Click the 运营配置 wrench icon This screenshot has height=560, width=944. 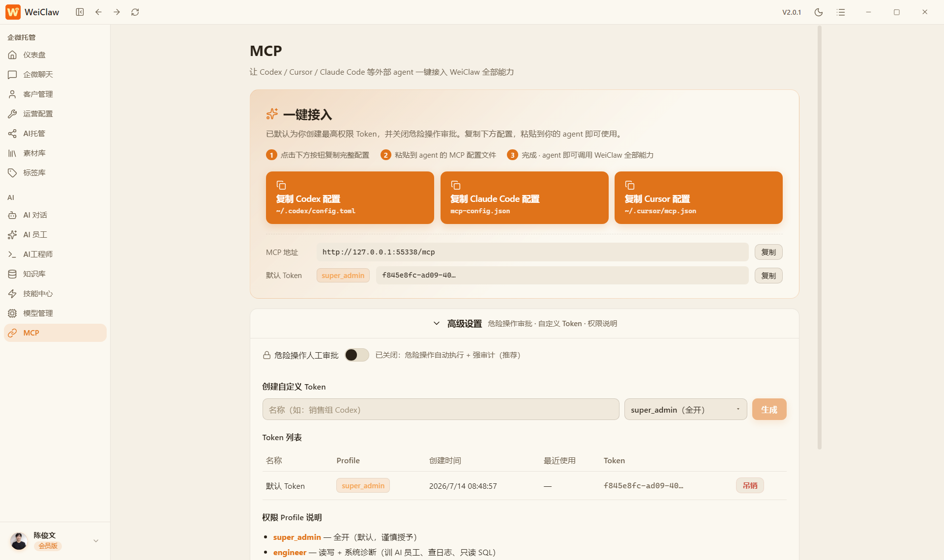click(12, 113)
